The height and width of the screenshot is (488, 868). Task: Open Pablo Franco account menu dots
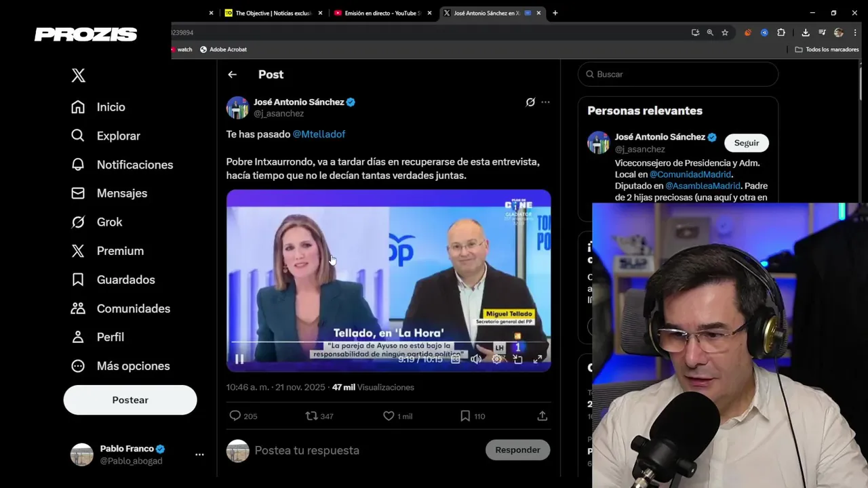(x=199, y=455)
